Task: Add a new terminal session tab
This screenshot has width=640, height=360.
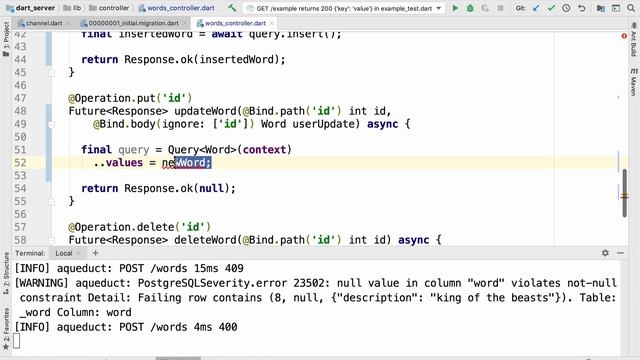Action: (x=96, y=253)
